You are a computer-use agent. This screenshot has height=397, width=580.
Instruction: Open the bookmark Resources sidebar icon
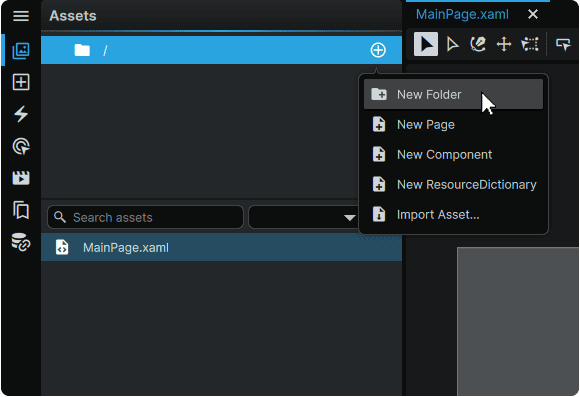(21, 210)
